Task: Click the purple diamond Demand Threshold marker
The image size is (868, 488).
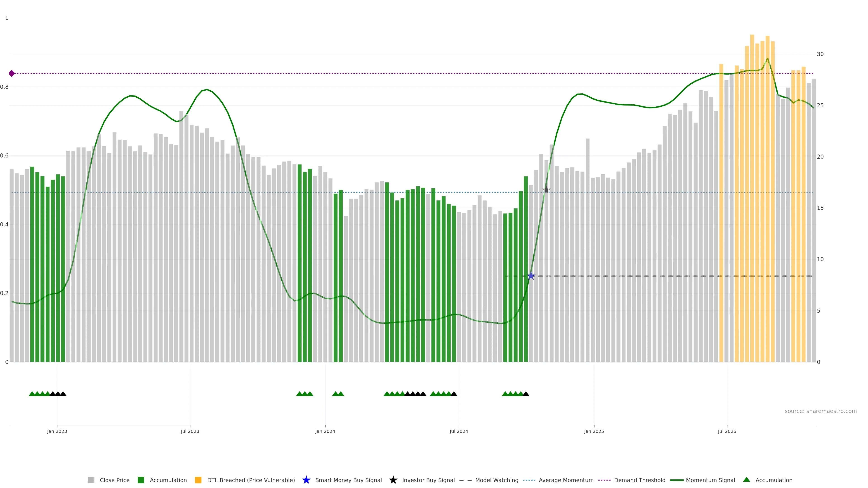Action: (12, 73)
